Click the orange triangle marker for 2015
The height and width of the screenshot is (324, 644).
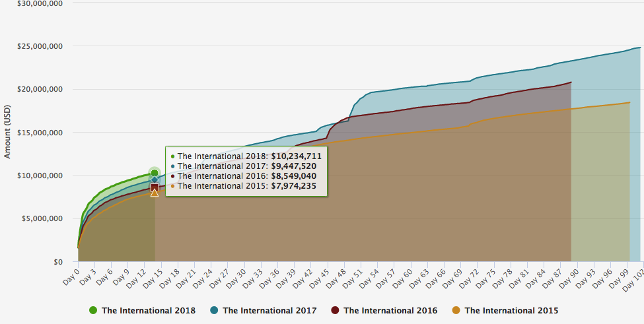(155, 192)
